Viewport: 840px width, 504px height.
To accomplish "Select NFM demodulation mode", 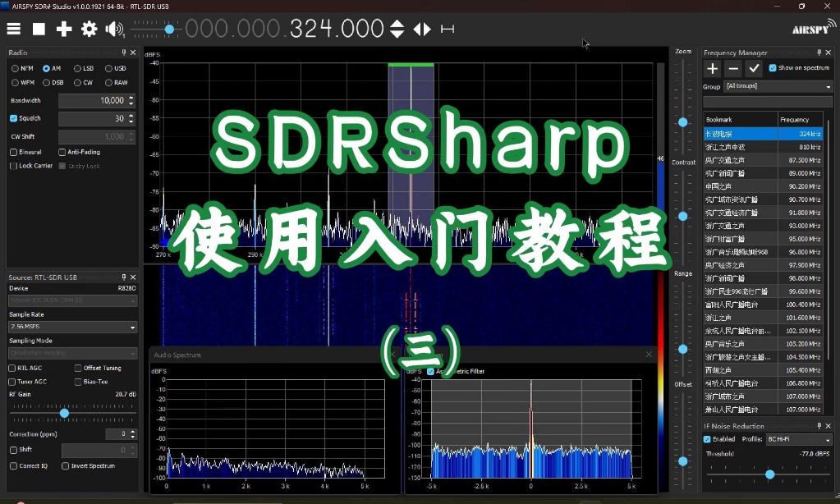I will (15, 69).
